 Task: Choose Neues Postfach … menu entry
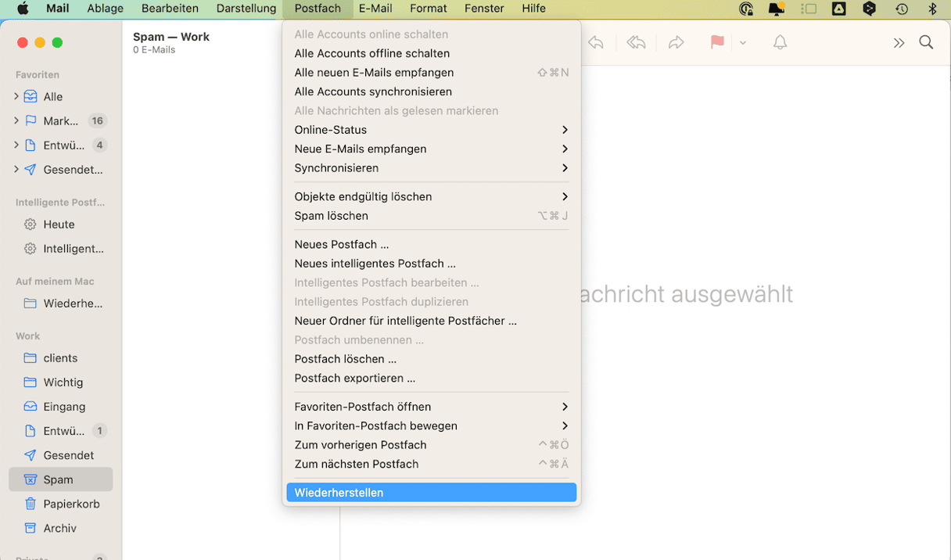click(x=342, y=244)
